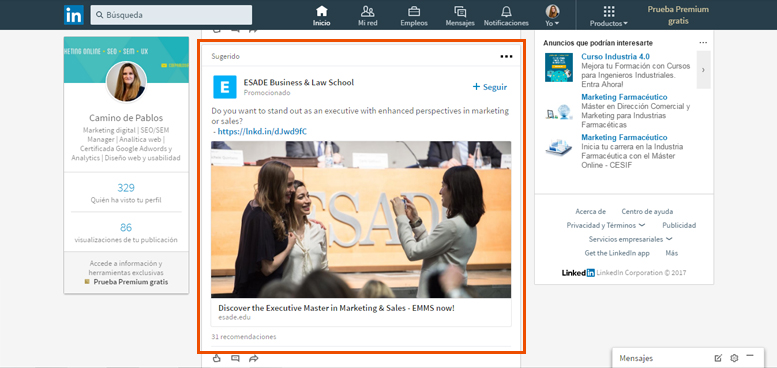
Task: Open the lnkd.in/dJwd9fC link
Action: tap(262, 131)
